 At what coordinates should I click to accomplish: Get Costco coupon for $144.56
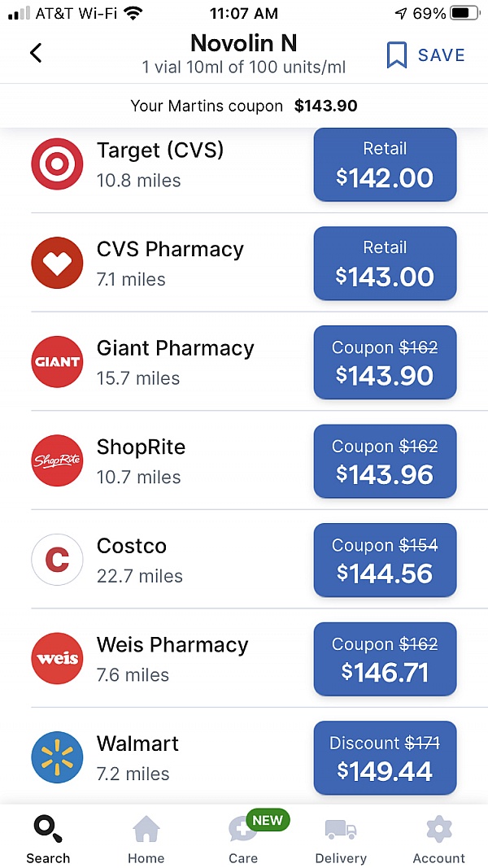coord(385,560)
